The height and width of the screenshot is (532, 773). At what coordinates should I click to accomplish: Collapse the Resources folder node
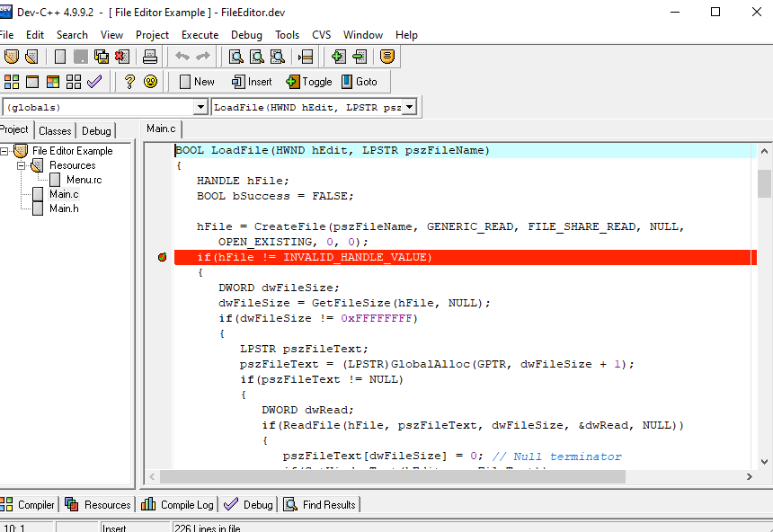(22, 165)
